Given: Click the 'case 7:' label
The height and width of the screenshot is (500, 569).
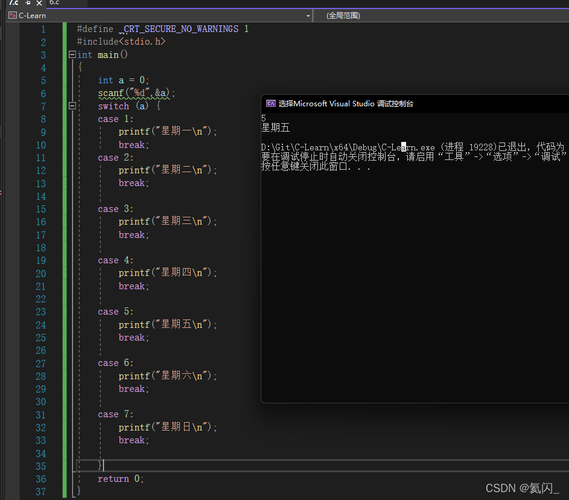Looking at the screenshot, I should tap(115, 414).
